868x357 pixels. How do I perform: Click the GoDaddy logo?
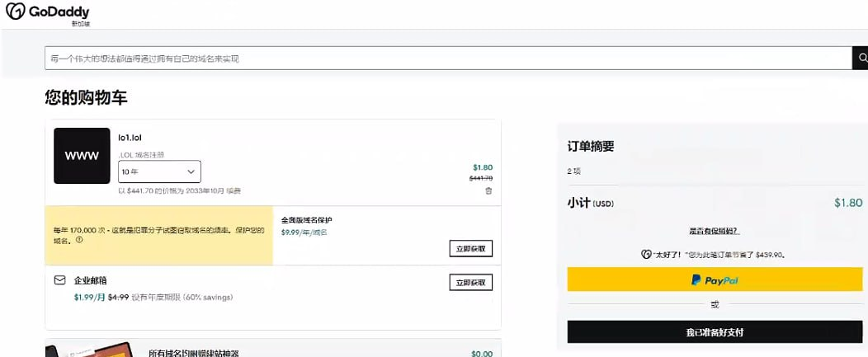pos(47,12)
